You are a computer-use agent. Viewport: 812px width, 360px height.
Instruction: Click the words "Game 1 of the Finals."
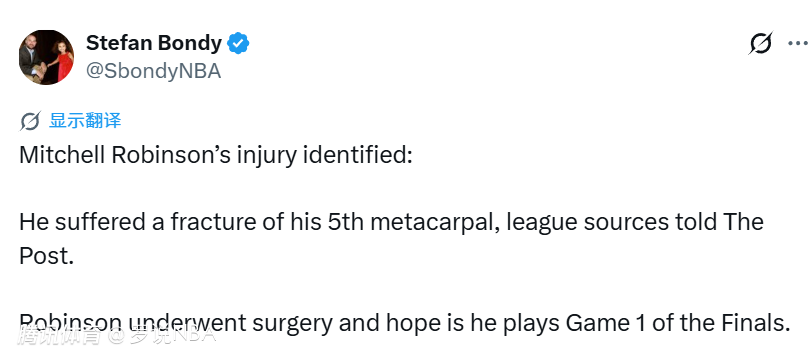tap(677, 323)
